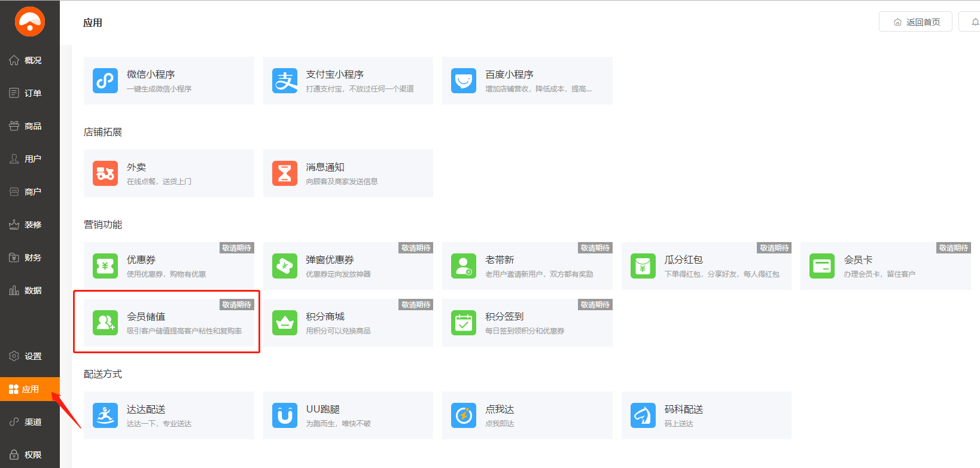Open the 会员储值 card

(x=168, y=323)
